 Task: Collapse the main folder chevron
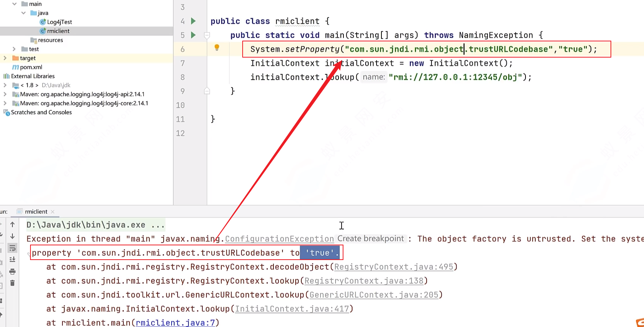pos(14,4)
